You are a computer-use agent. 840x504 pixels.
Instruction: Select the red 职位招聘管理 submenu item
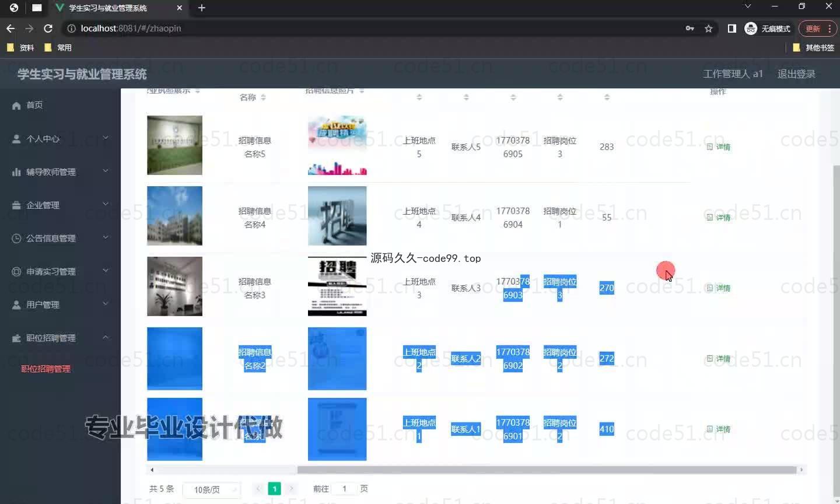coord(46,369)
